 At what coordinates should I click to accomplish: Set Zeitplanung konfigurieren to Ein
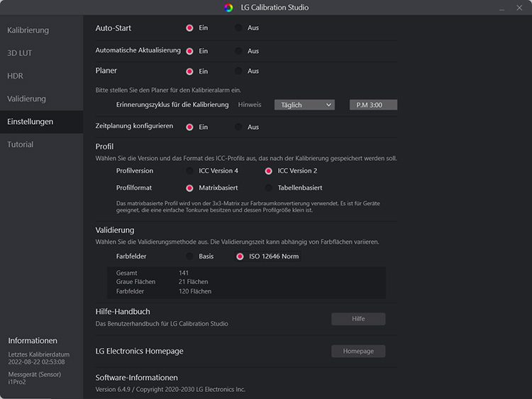point(189,127)
